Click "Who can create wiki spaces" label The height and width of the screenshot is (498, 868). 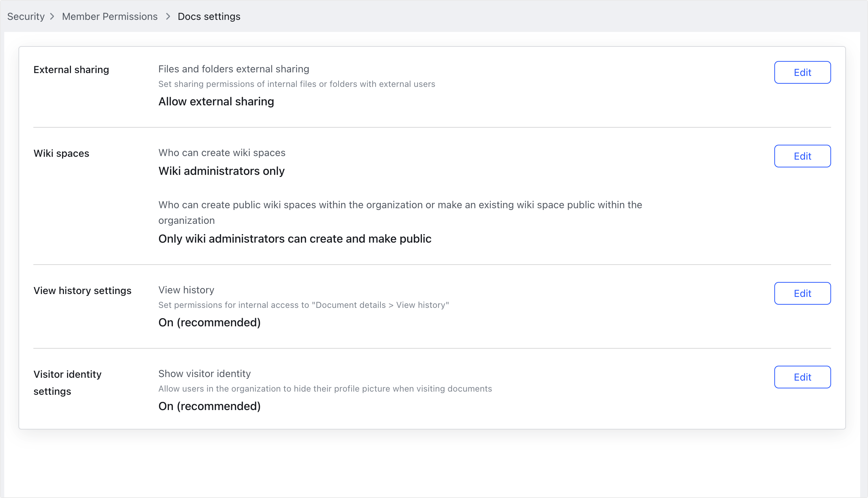pos(222,153)
